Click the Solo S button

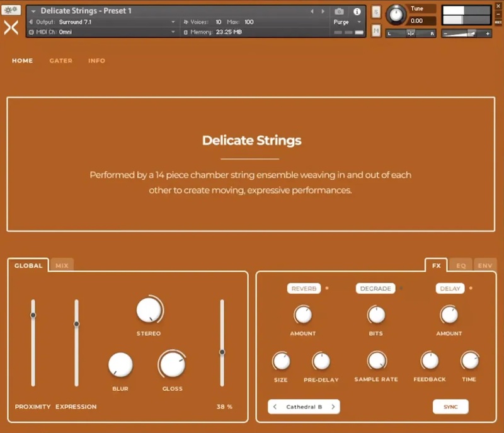point(376,12)
